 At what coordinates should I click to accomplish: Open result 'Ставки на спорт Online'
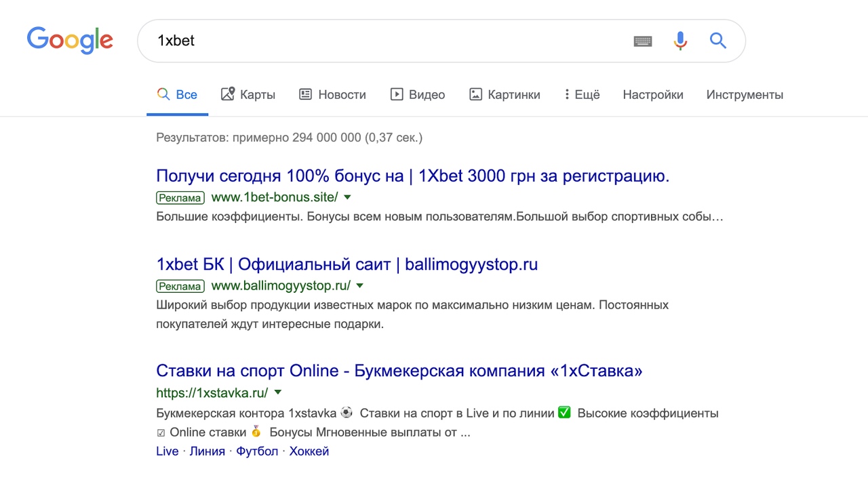tap(399, 371)
